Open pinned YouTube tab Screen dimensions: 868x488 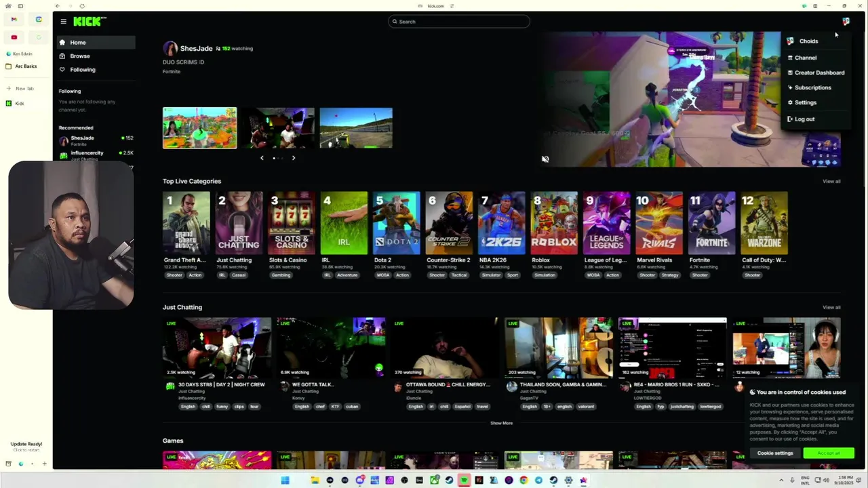click(14, 37)
